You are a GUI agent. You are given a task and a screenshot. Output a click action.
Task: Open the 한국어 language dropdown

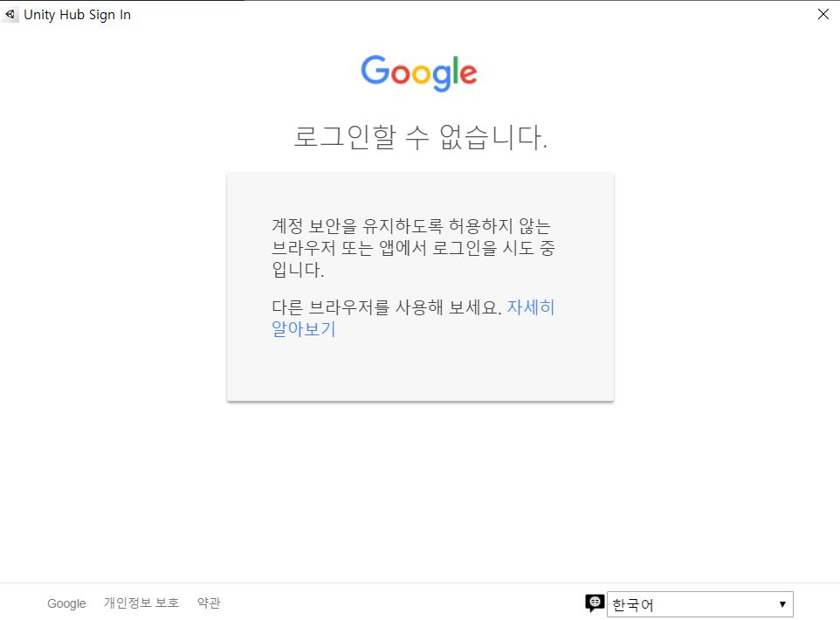coord(699,604)
